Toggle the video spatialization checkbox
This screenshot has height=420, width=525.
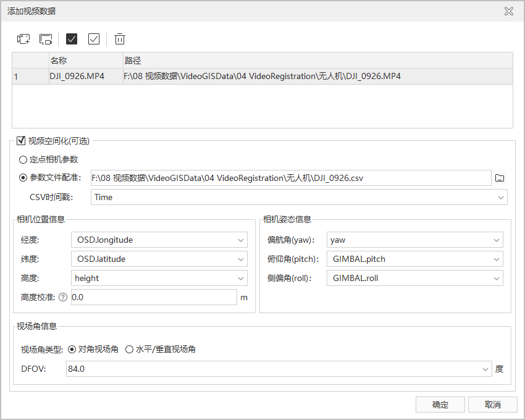point(21,140)
